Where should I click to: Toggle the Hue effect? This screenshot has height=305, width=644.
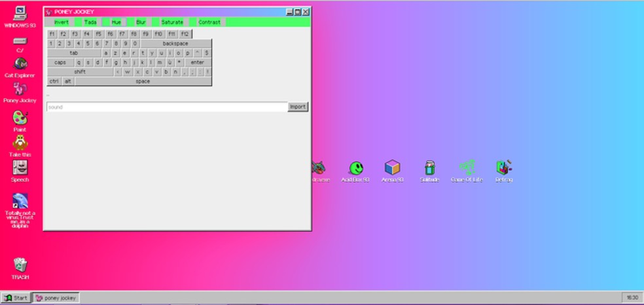point(116,22)
